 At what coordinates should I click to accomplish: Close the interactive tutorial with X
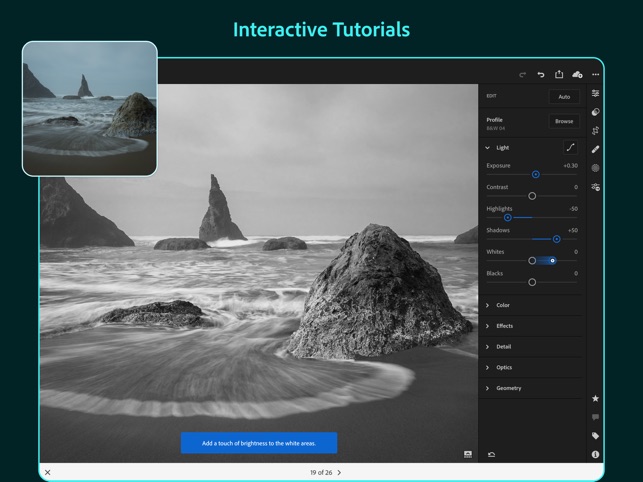pos(48,472)
